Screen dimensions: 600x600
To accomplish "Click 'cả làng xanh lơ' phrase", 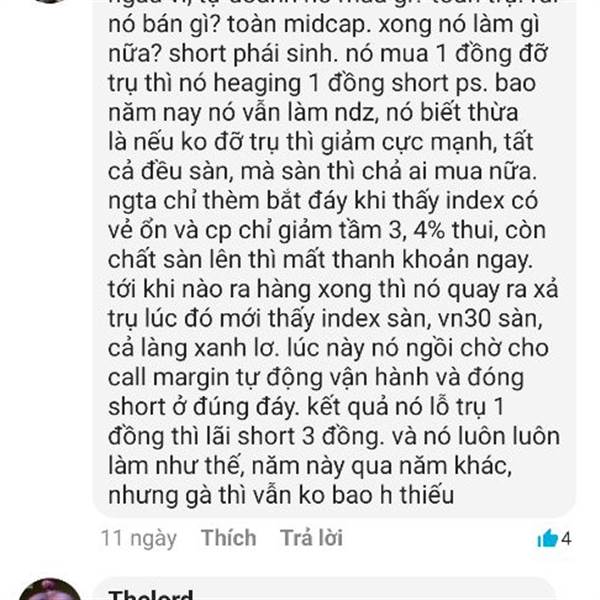I will (x=192, y=348).
